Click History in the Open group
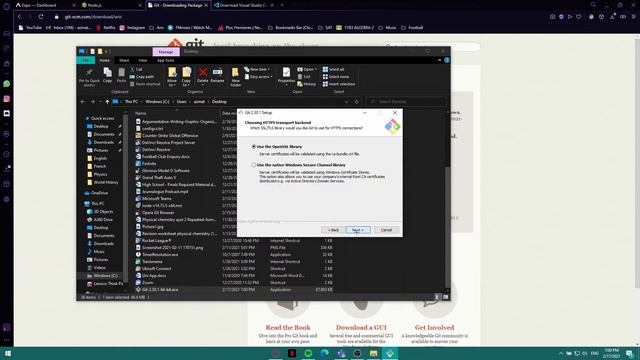This screenshot has height=360, width=640. click(307, 84)
